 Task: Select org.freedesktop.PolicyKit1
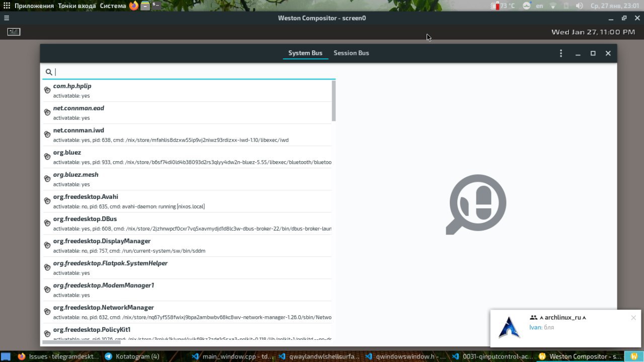[x=186, y=332]
